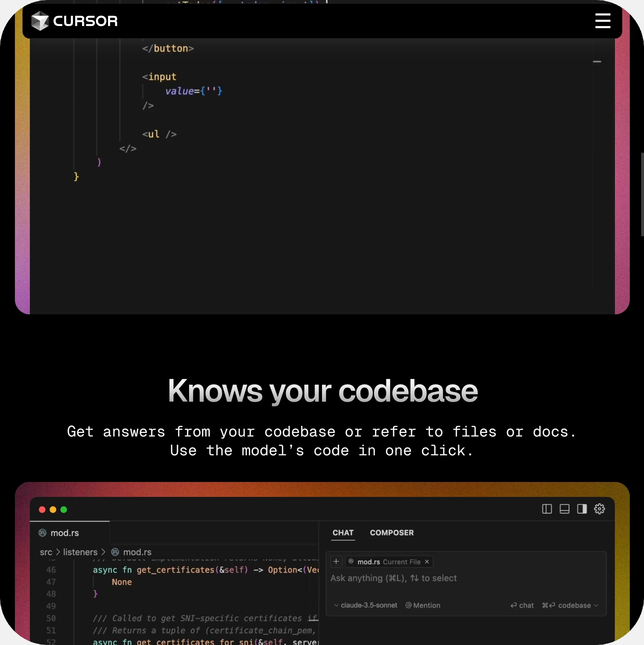Click the mod.rs Current File chip
The width and height of the screenshot is (644, 645).
pyautogui.click(x=389, y=562)
